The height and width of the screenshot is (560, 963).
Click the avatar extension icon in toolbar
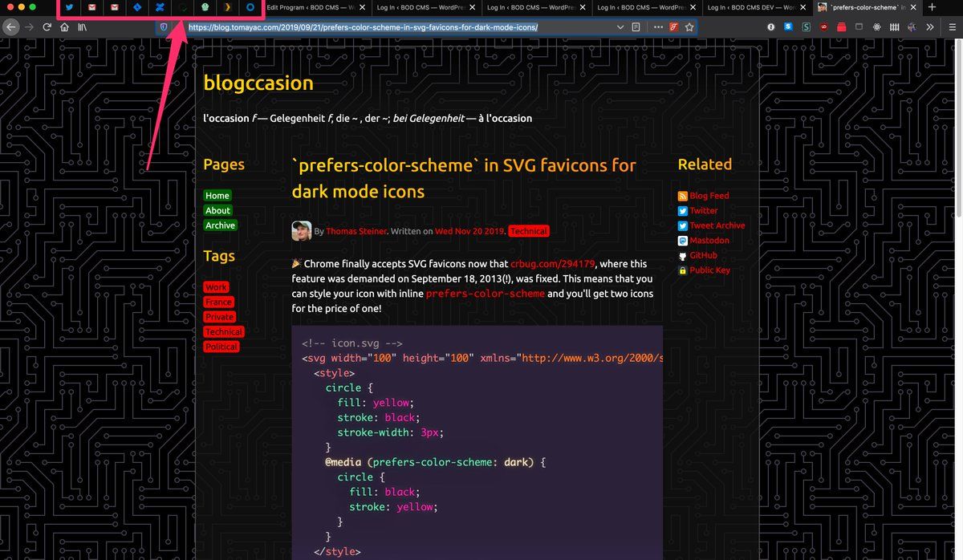(912, 26)
